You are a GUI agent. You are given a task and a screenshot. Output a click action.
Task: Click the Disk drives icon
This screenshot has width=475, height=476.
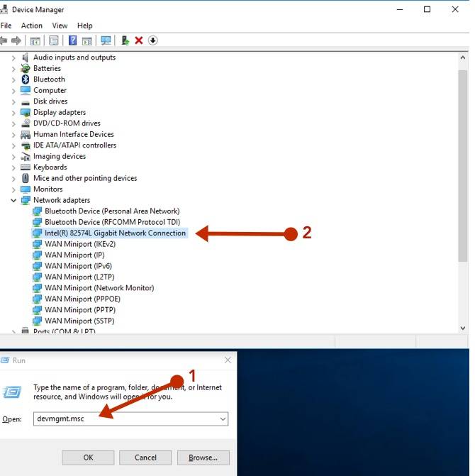(26, 103)
